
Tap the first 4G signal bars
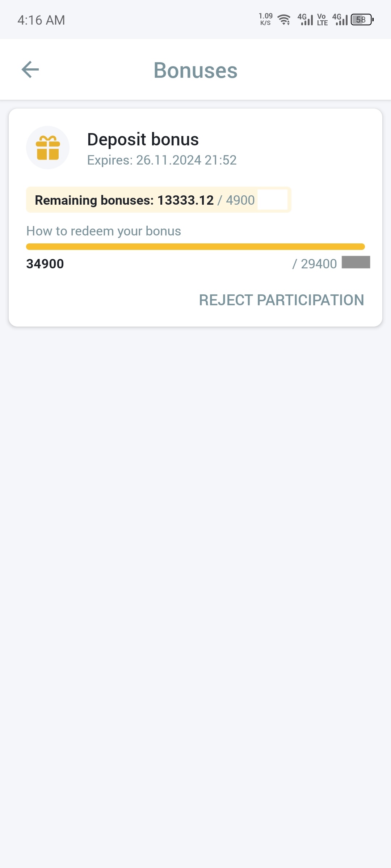tap(305, 20)
